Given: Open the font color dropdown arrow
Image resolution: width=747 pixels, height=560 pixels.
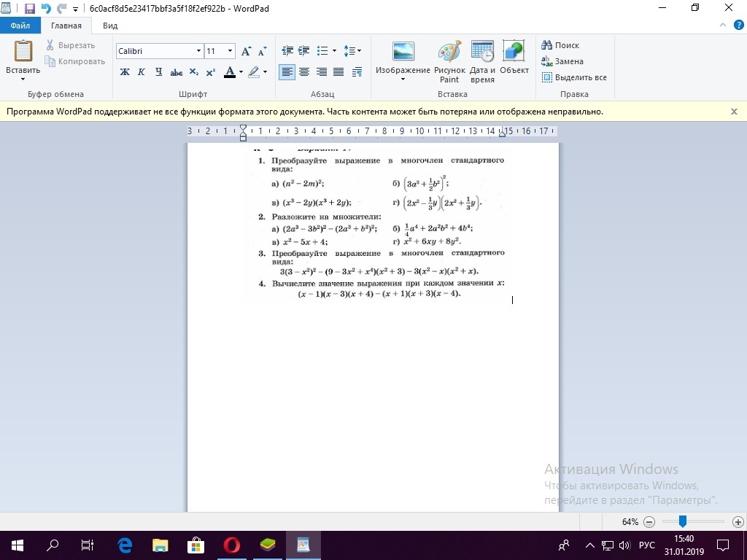Looking at the screenshot, I should (241, 72).
